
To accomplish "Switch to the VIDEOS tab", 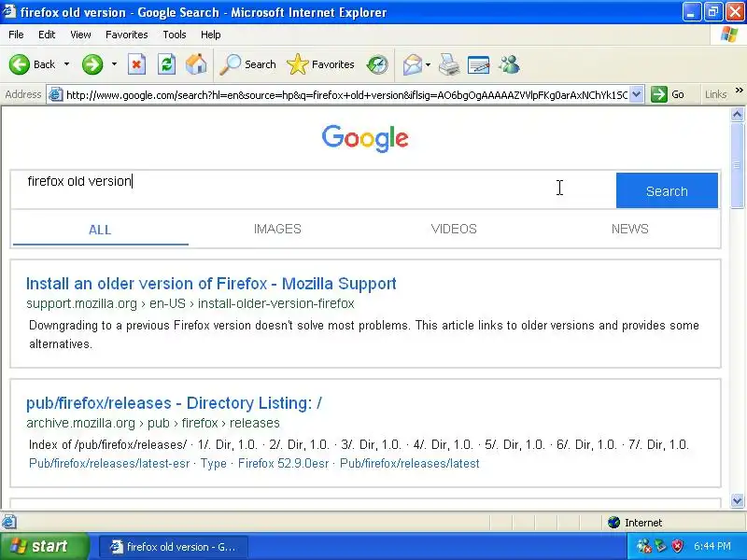I will coord(454,229).
